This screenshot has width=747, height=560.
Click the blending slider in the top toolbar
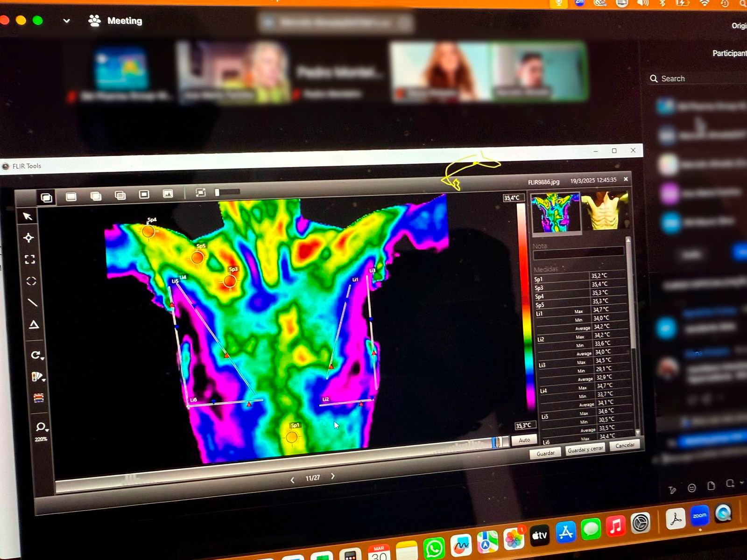[228, 192]
